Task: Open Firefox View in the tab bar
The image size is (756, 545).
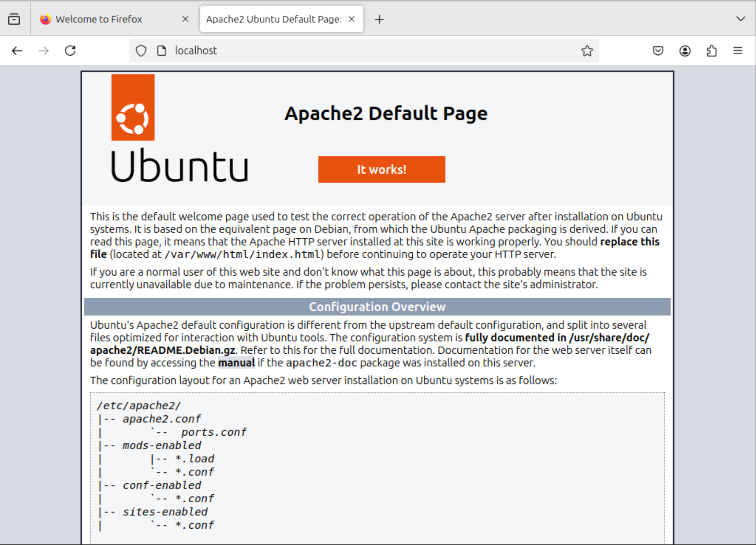Action: click(x=14, y=19)
